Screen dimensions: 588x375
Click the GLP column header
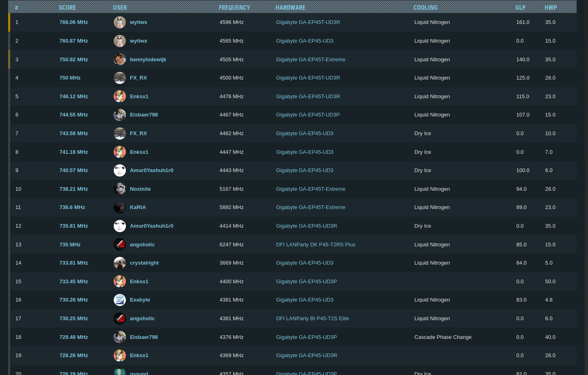[521, 8]
